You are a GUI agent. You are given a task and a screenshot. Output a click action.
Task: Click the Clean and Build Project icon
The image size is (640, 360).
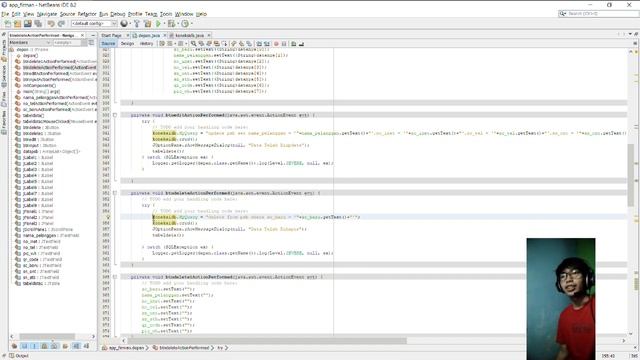pos(147,24)
